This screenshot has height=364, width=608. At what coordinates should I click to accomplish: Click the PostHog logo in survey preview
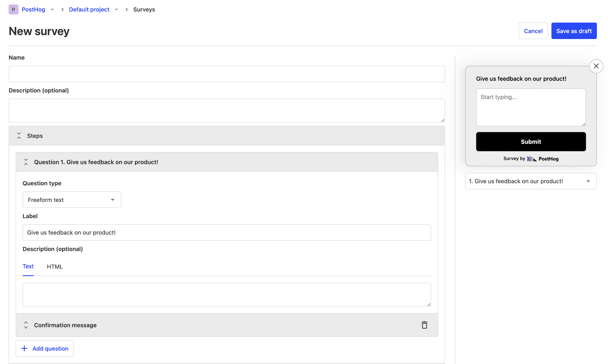pos(543,159)
